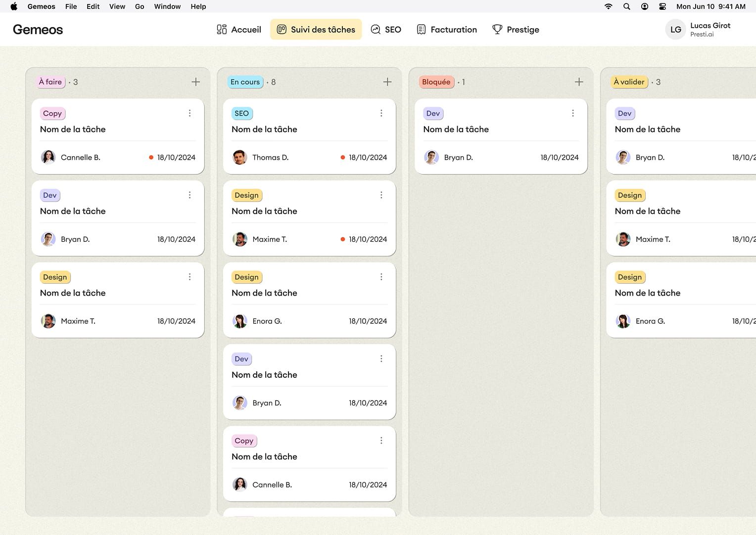Open the Go menu in the menu bar
This screenshot has width=756, height=535.
coord(140,6)
